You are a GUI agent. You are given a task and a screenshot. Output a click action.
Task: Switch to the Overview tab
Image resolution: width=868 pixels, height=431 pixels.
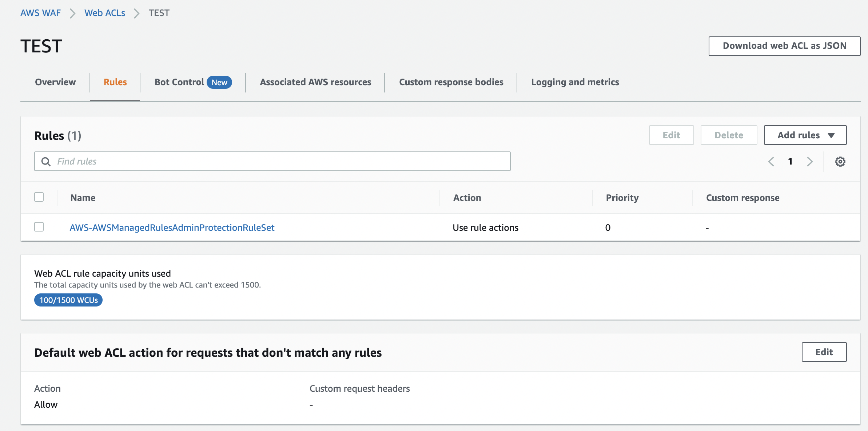55,82
